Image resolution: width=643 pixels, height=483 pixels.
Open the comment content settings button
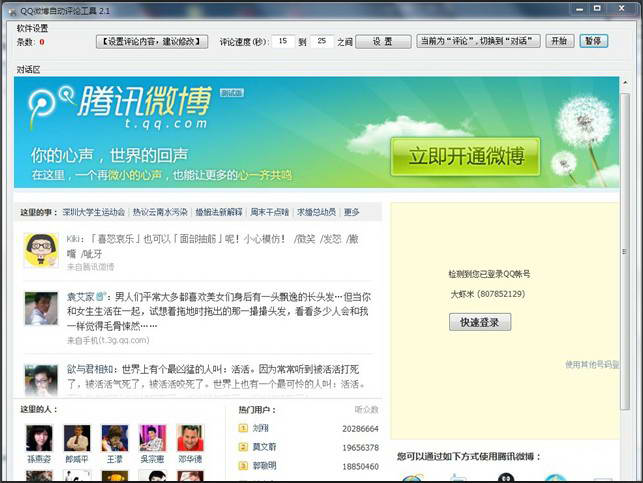click(x=152, y=41)
